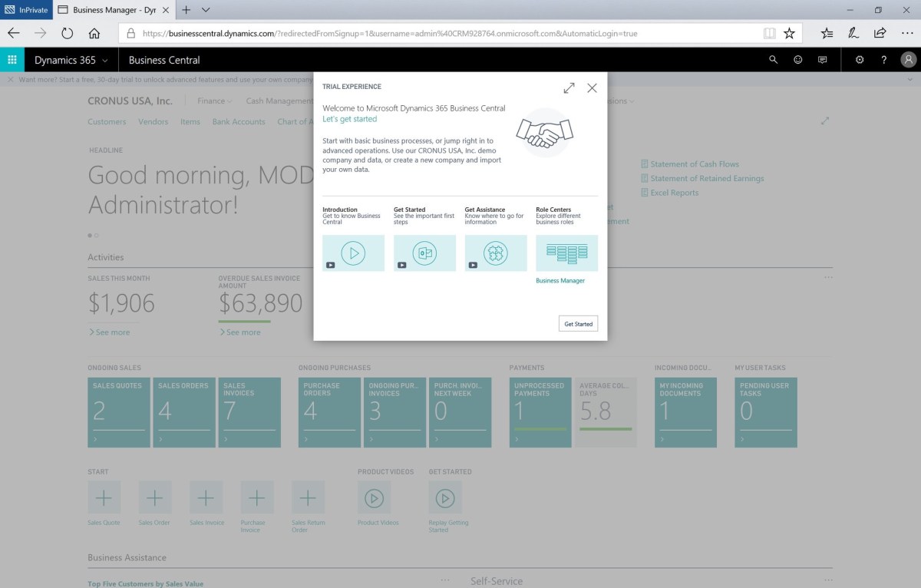Expand the Finance navigation dropdown
921x588 pixels.
click(213, 101)
